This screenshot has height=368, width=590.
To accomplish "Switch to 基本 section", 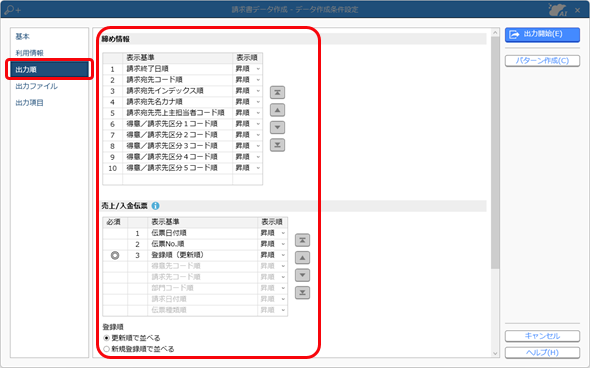I will (x=23, y=36).
